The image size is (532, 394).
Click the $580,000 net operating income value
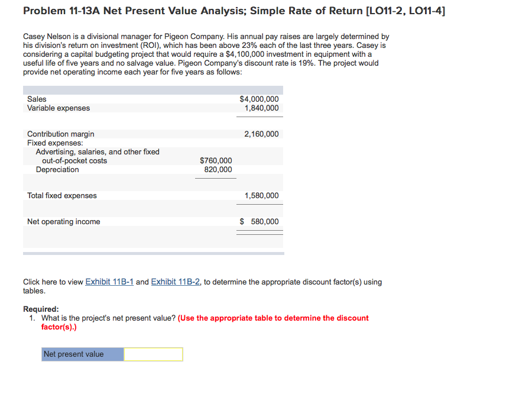click(x=259, y=222)
